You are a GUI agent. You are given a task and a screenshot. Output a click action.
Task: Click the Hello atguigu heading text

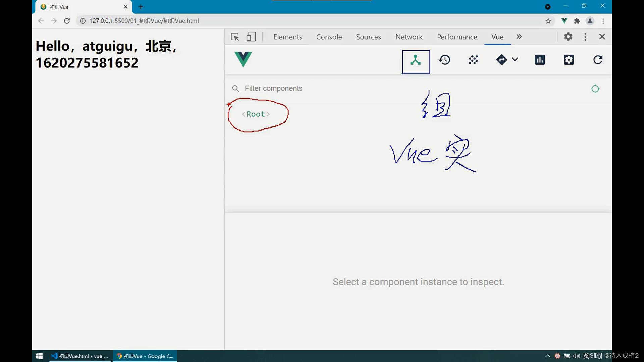pos(107,54)
